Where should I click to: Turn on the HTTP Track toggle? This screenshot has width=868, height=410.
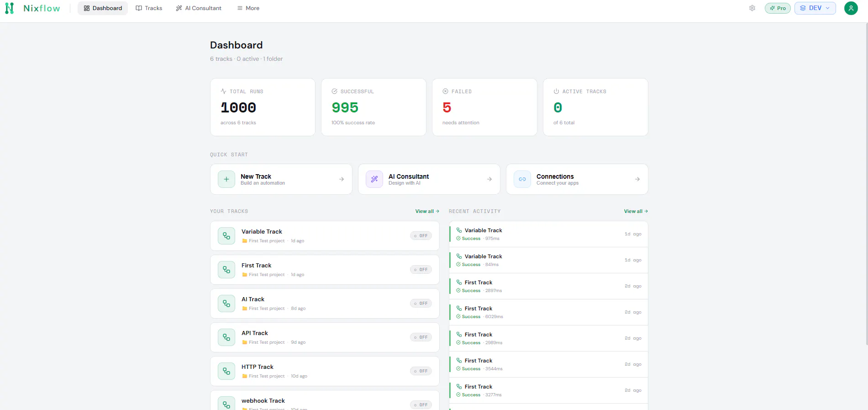[421, 371]
